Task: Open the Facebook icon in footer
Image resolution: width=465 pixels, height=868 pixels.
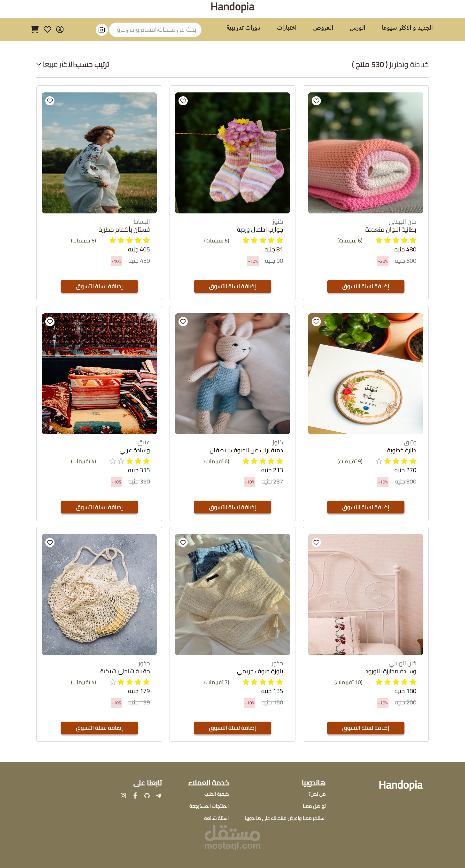Action: pyautogui.click(x=135, y=796)
